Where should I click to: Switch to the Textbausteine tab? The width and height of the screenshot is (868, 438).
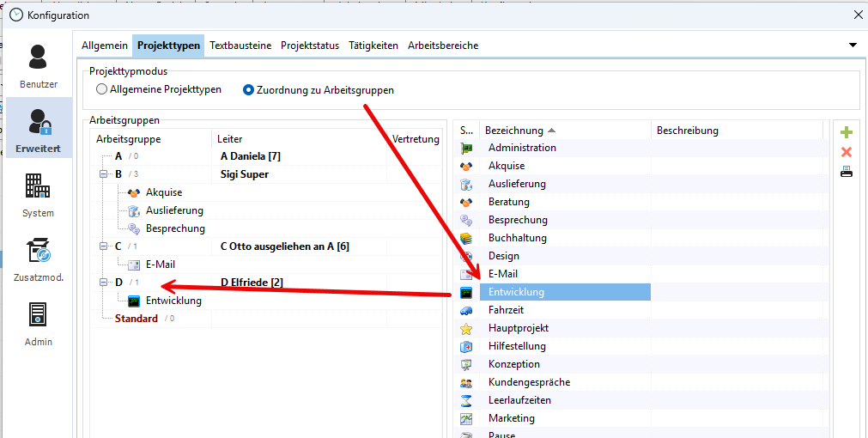click(x=240, y=46)
